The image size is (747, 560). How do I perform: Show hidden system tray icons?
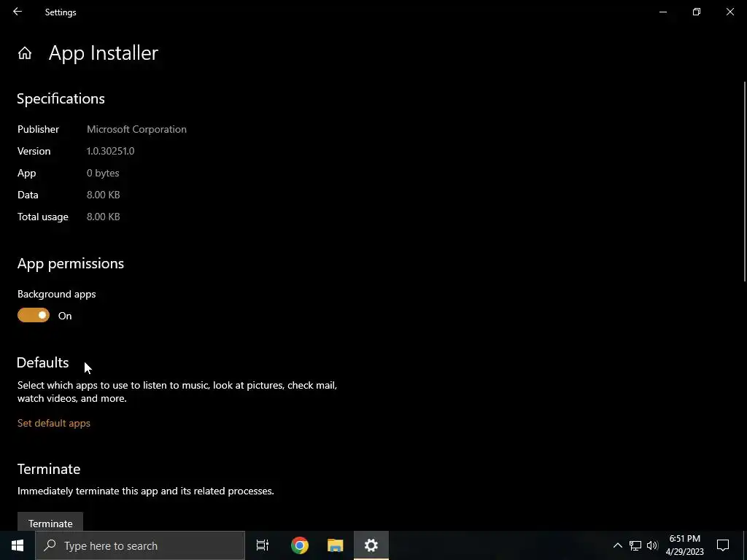click(x=617, y=545)
